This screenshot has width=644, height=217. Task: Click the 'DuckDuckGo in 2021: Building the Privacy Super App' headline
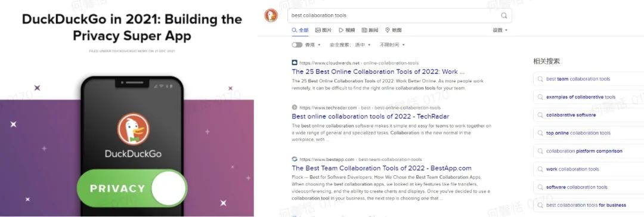coord(132,27)
